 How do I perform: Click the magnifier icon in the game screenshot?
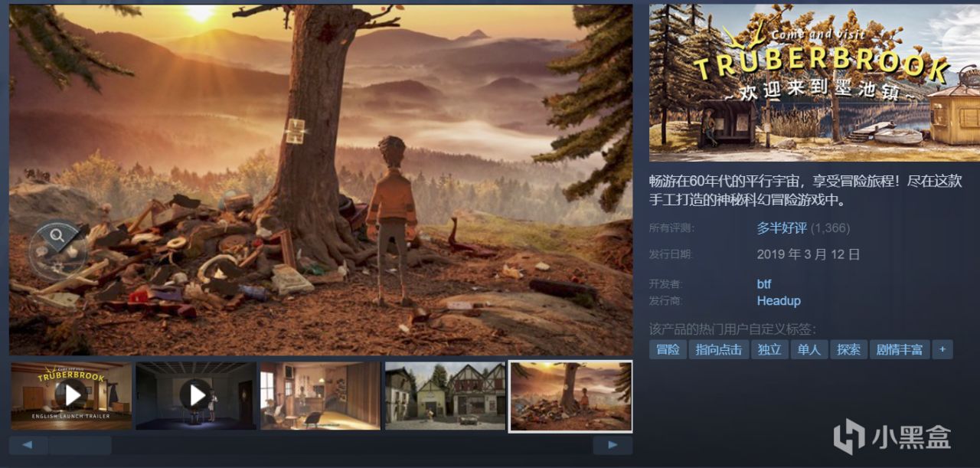coord(57,235)
